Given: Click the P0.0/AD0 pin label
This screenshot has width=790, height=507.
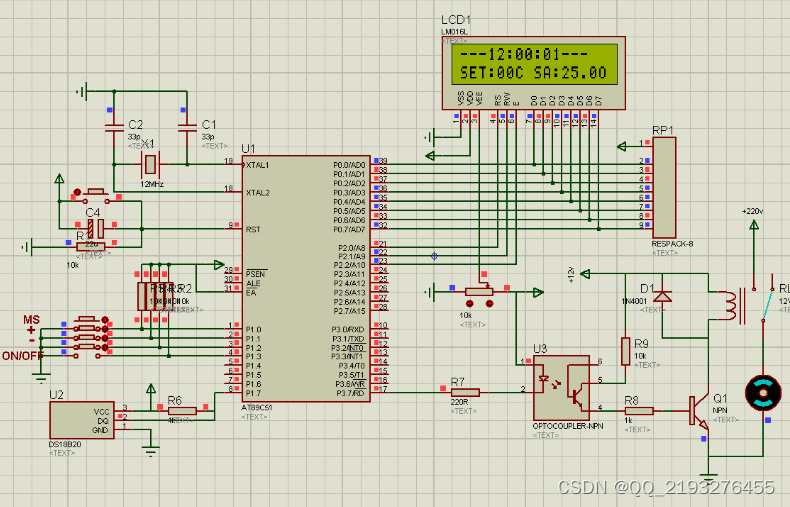Looking at the screenshot, I should click(349, 165).
